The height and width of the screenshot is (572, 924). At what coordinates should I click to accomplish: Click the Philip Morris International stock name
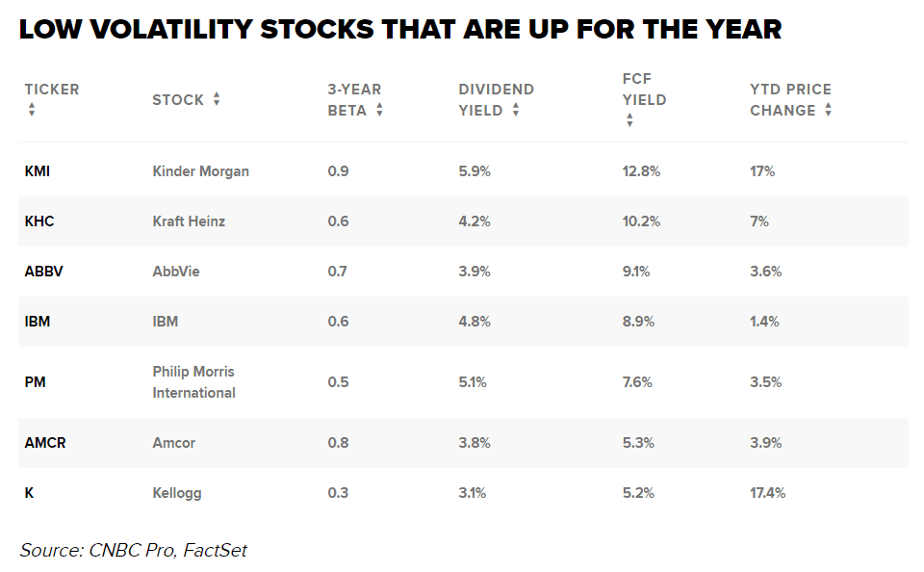193,382
